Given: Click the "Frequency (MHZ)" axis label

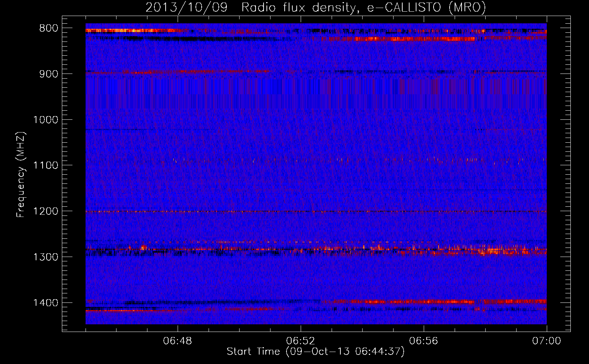Looking at the screenshot, I should pyautogui.click(x=21, y=175).
